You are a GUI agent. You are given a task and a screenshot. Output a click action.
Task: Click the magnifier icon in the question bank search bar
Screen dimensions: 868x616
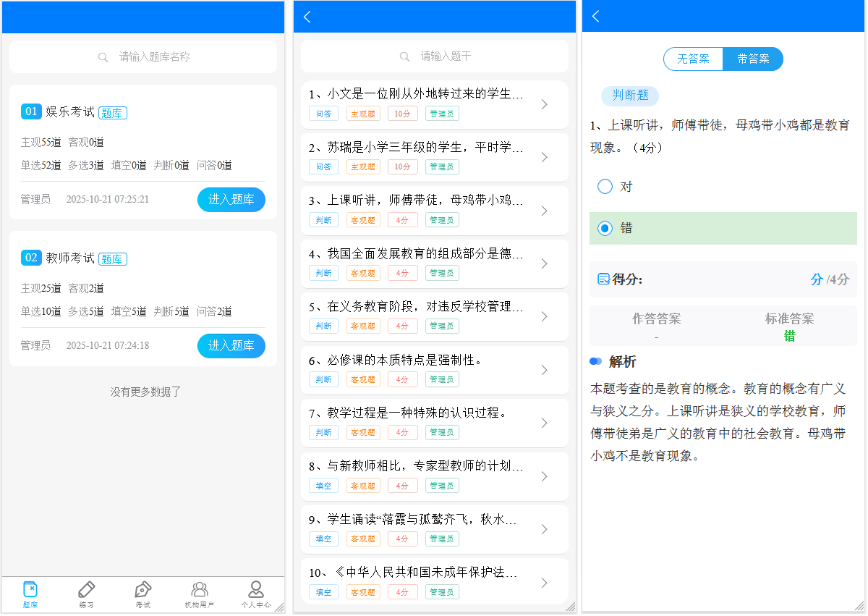(103, 56)
